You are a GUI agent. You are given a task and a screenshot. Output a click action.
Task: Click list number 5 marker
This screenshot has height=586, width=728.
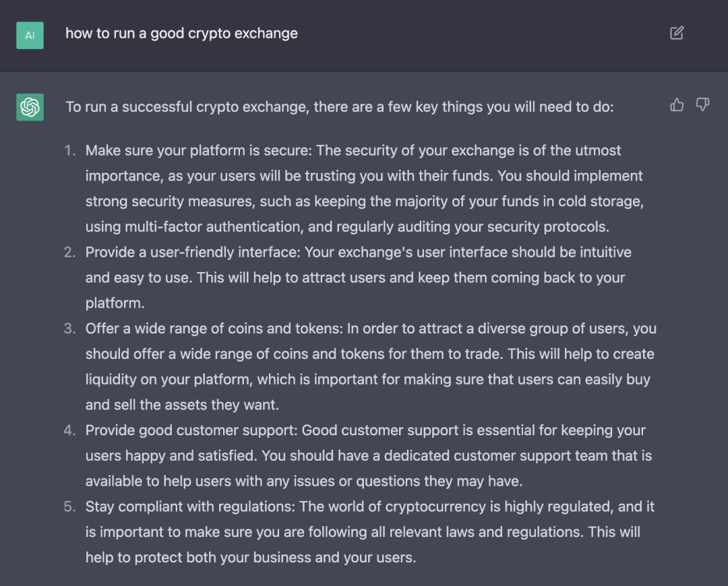(69, 507)
